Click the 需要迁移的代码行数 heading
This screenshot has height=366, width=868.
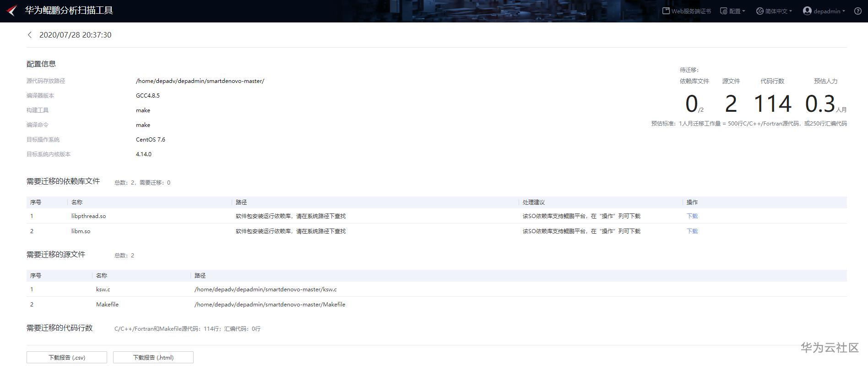60,328
